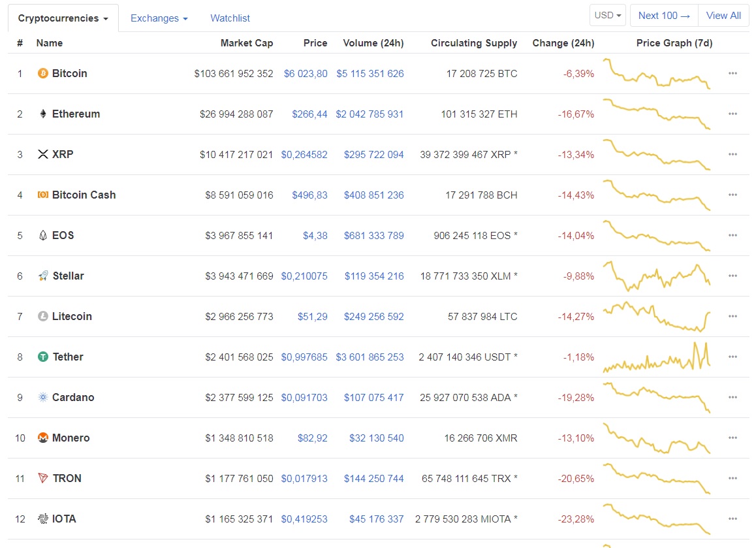Open the more options menu for Bitcoin

[733, 73]
